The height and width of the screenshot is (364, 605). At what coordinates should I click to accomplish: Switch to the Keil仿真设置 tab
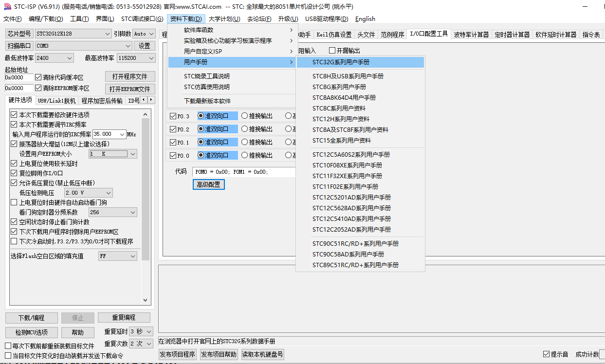click(334, 35)
